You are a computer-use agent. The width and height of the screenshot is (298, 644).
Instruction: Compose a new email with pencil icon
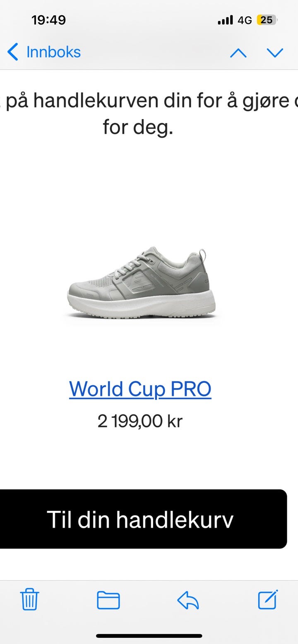click(x=268, y=599)
